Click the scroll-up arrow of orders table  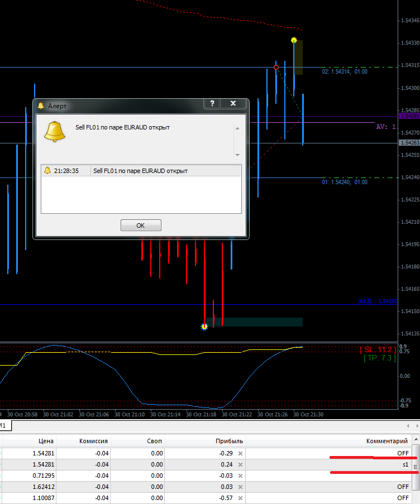point(416,439)
